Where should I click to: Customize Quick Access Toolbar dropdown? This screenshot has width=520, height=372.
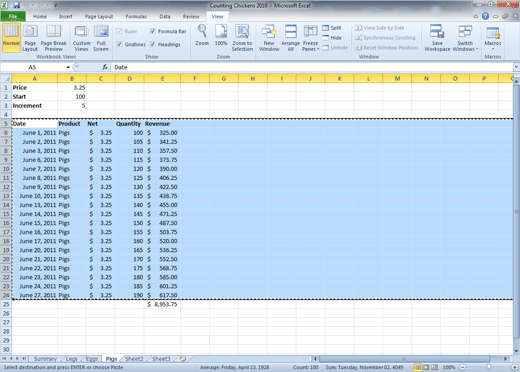(55, 5)
